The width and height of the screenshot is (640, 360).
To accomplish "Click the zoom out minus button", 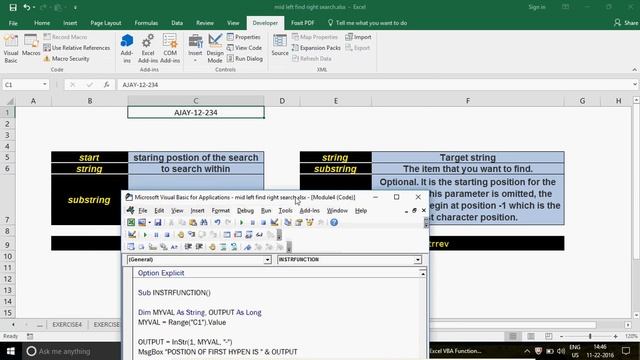I will point(562,336).
